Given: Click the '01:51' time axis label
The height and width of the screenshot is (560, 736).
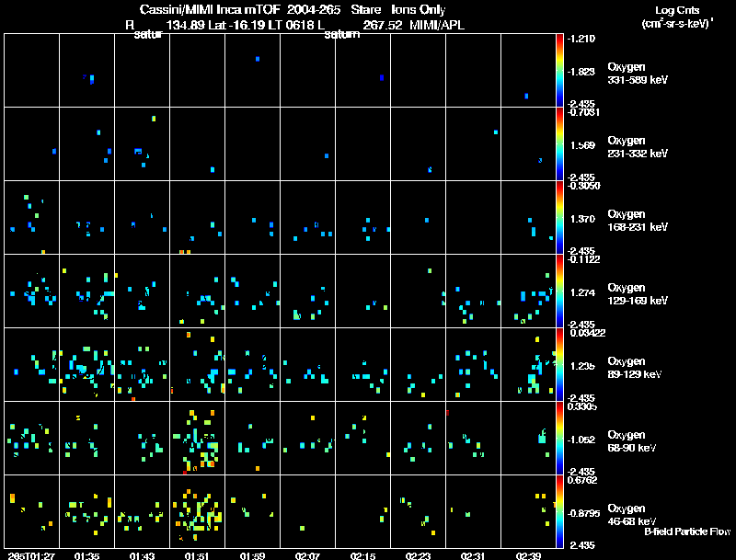Looking at the screenshot, I should point(197,555).
